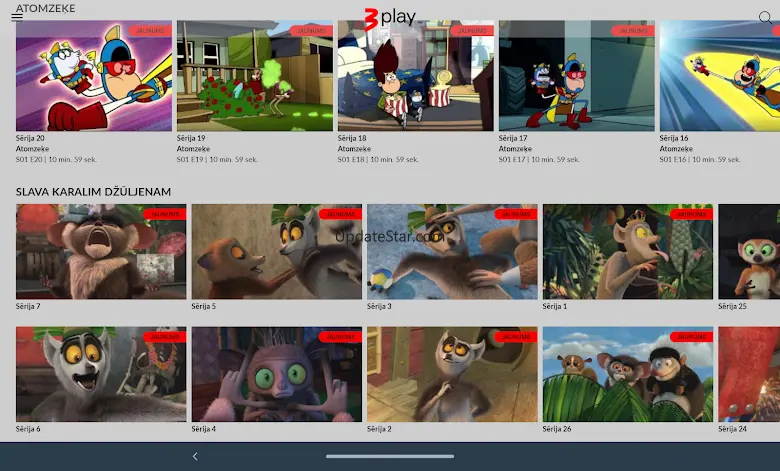The image size is (780, 471).
Task: Open Atomzeke Sērija 18 thumbnail
Action: [x=416, y=76]
